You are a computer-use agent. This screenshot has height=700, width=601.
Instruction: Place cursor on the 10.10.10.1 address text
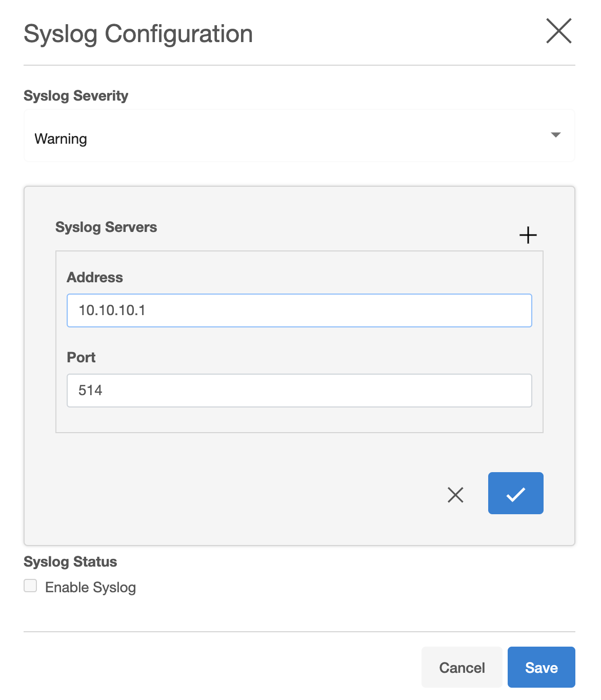pyautogui.click(x=112, y=310)
